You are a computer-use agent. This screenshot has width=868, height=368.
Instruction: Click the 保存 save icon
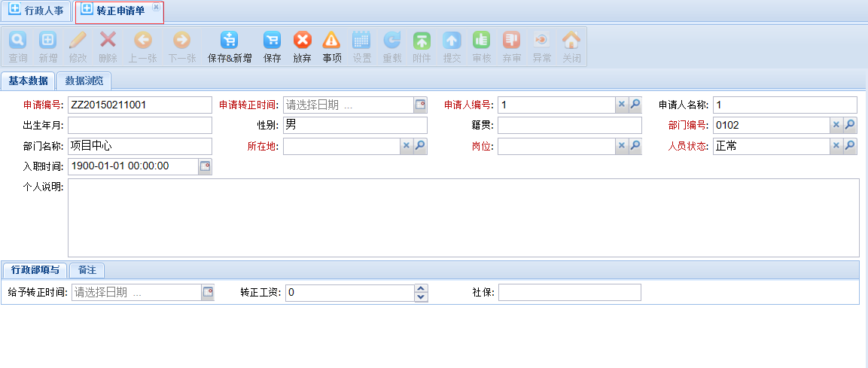(272, 41)
